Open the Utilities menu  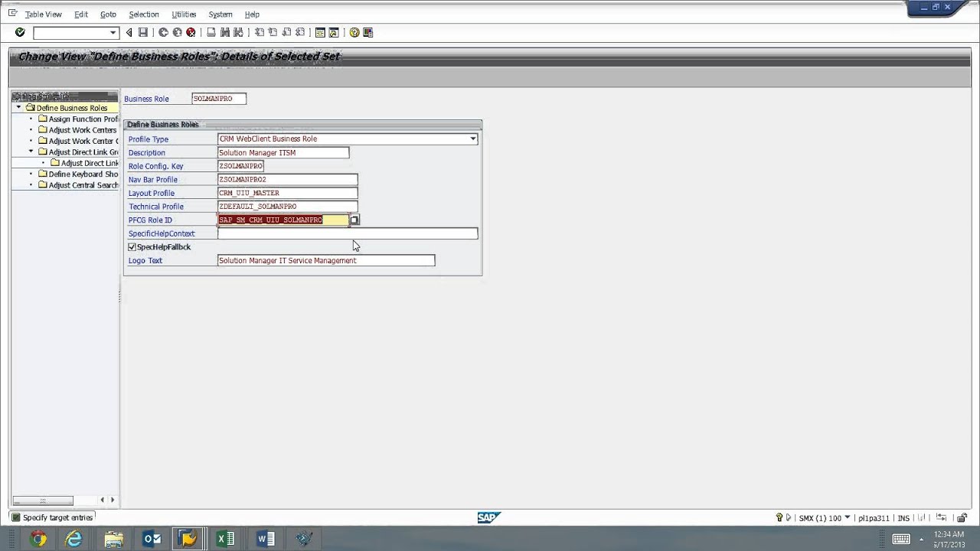click(x=184, y=14)
